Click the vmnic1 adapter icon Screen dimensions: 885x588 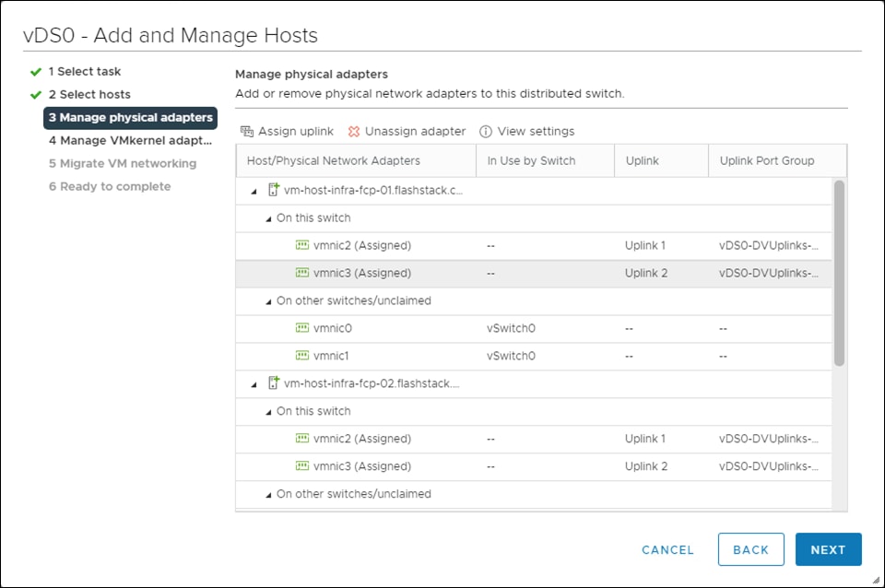[x=301, y=356]
